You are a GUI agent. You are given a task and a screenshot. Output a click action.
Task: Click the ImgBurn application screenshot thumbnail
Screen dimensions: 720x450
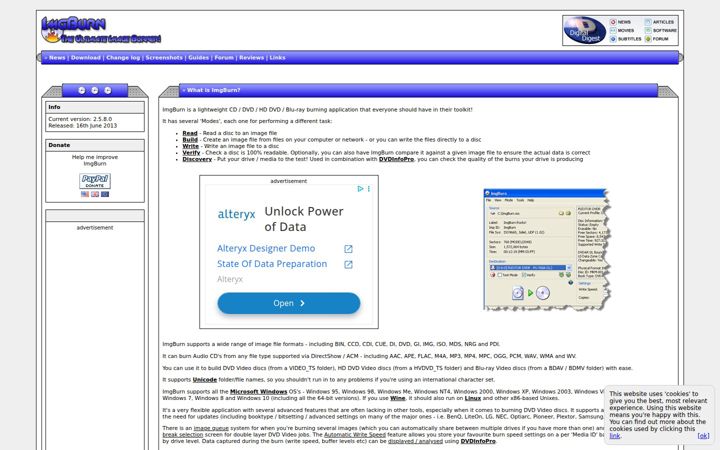(547, 250)
